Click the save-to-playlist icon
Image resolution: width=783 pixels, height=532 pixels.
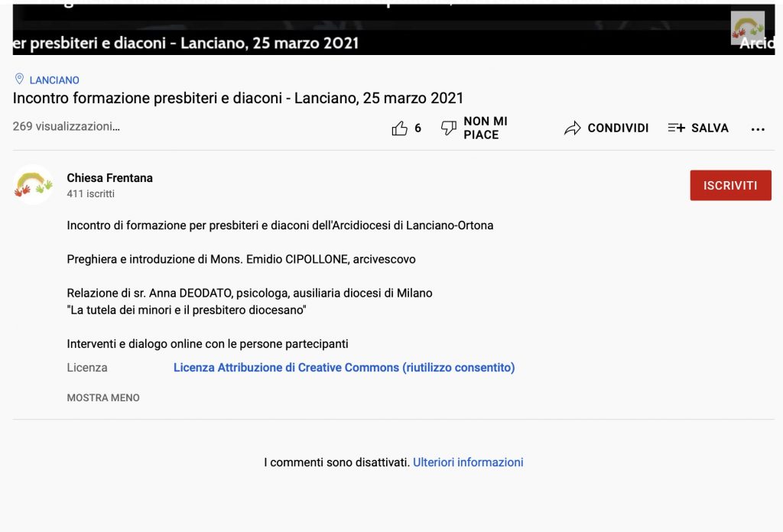click(x=676, y=128)
